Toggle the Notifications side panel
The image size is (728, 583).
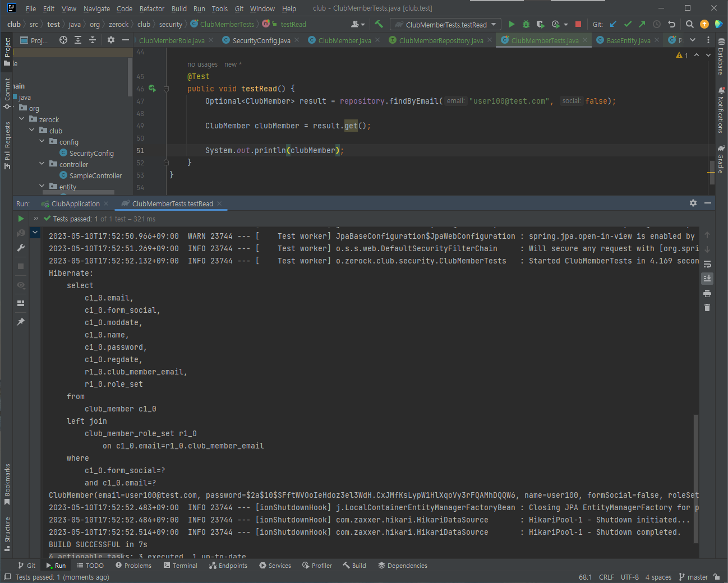tap(721, 110)
